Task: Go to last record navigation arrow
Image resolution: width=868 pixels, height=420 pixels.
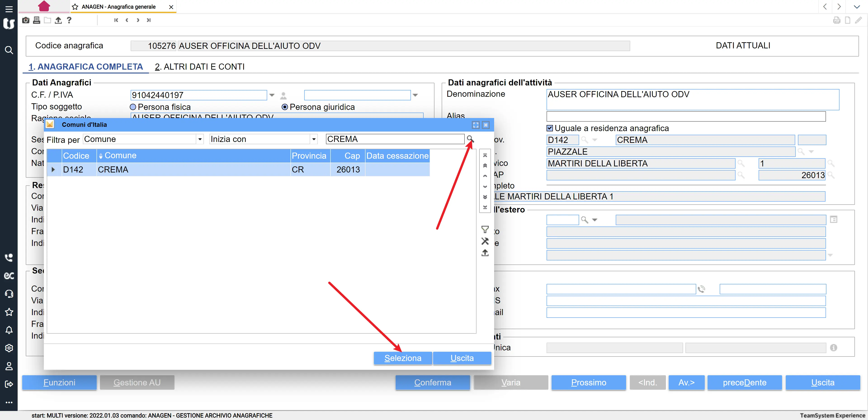Action: [x=149, y=20]
